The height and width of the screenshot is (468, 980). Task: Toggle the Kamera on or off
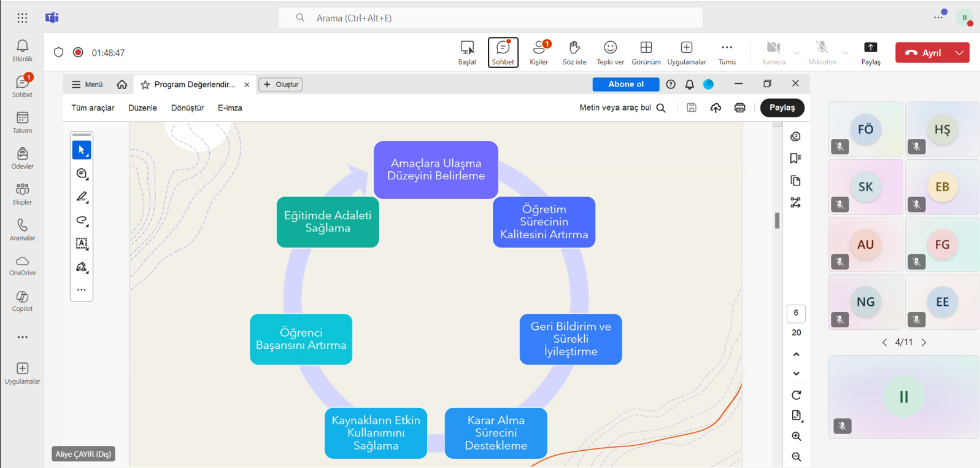click(x=773, y=52)
